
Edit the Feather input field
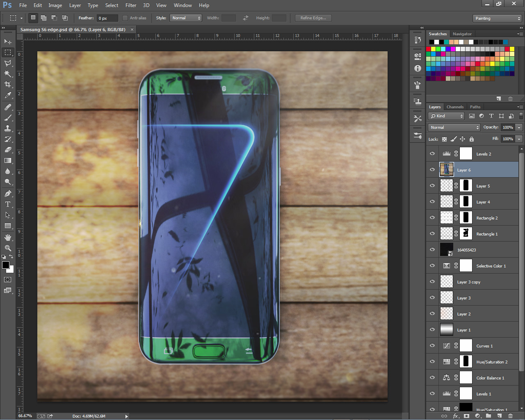[x=107, y=18]
